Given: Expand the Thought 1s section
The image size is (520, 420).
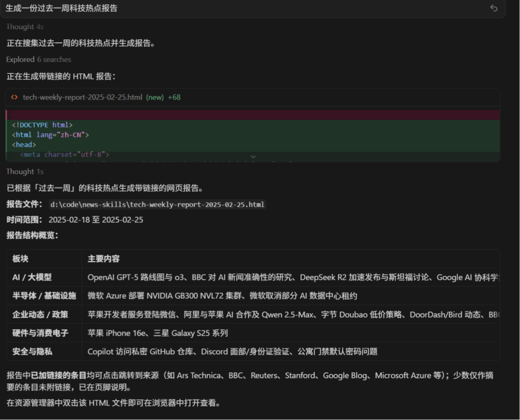Looking at the screenshot, I should [25, 172].
